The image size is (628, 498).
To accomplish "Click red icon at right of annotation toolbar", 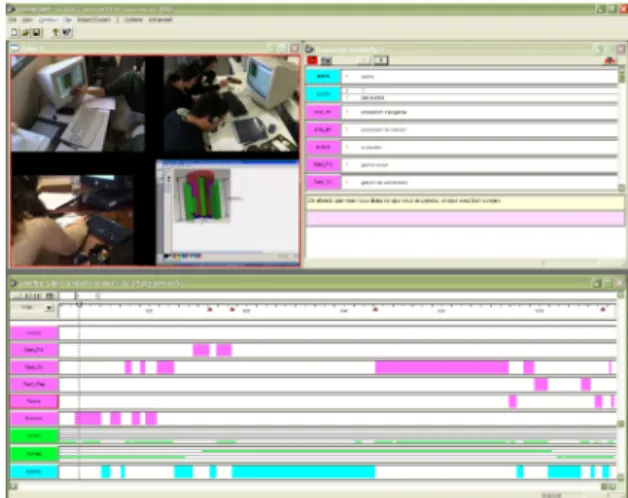I will pyautogui.click(x=610, y=60).
